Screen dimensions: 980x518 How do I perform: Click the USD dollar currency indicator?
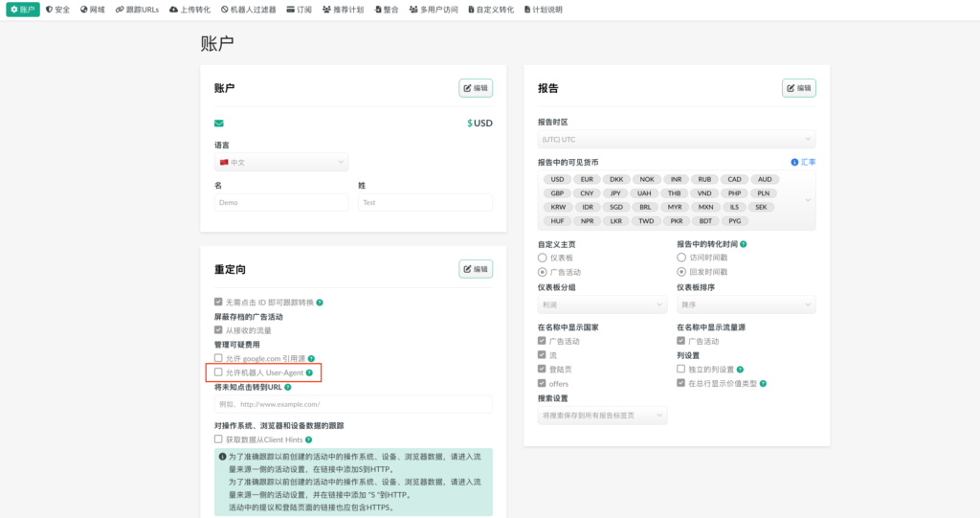[x=479, y=124]
